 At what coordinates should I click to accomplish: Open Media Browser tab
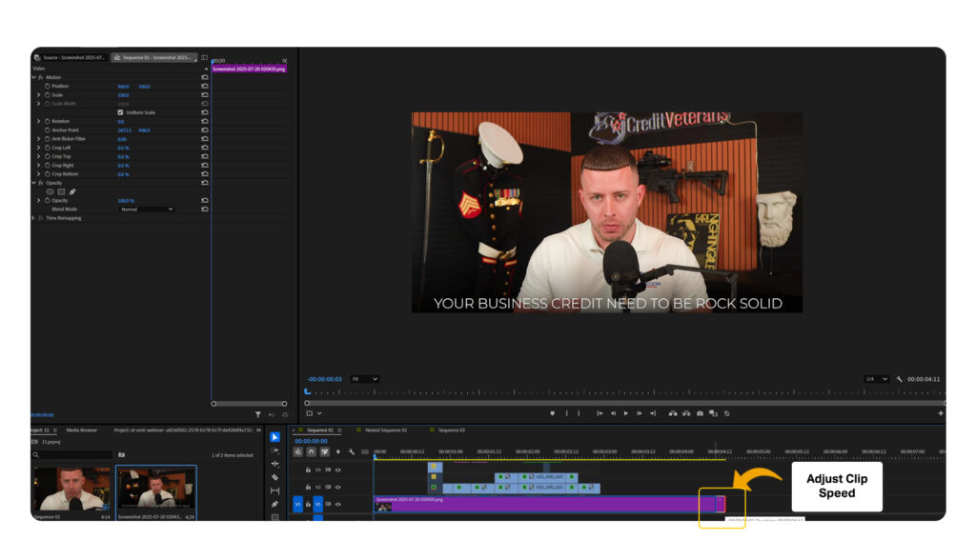[82, 430]
